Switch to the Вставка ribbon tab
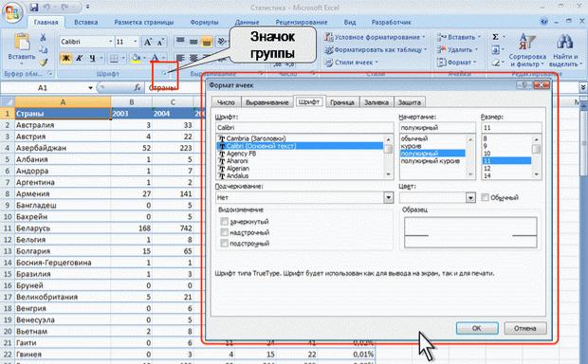The image size is (588, 364). (85, 22)
